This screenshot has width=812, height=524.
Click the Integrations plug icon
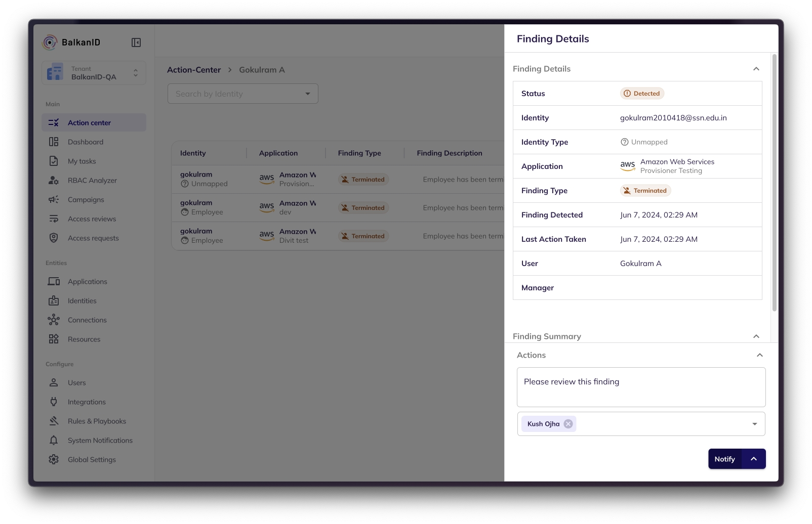coord(54,402)
